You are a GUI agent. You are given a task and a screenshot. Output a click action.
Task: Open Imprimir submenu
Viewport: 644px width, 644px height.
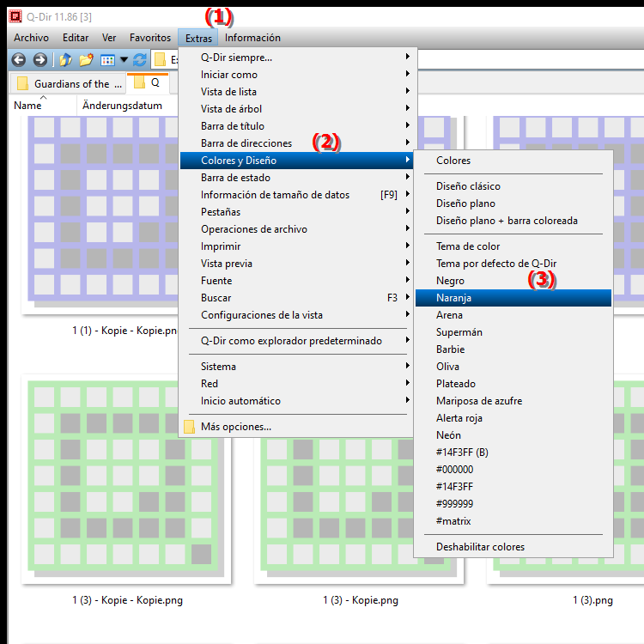[296, 246]
